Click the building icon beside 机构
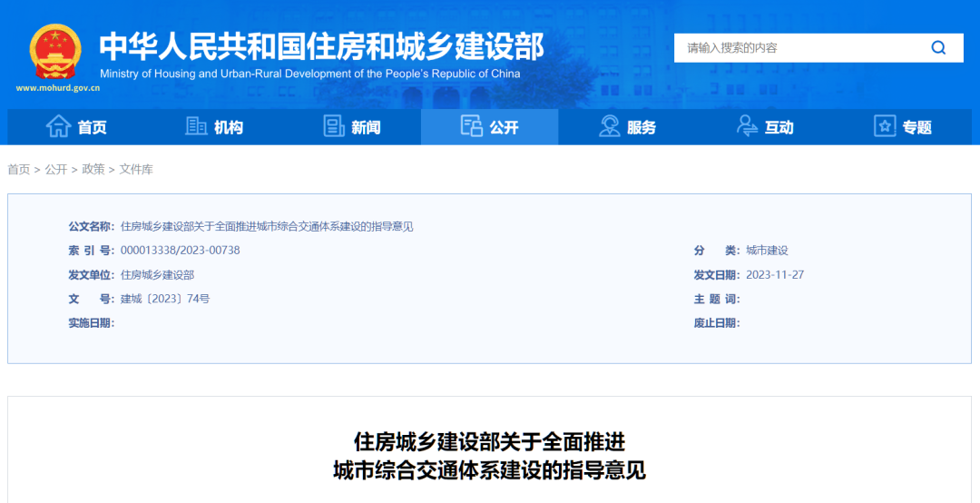The width and height of the screenshot is (980, 503). [x=196, y=126]
